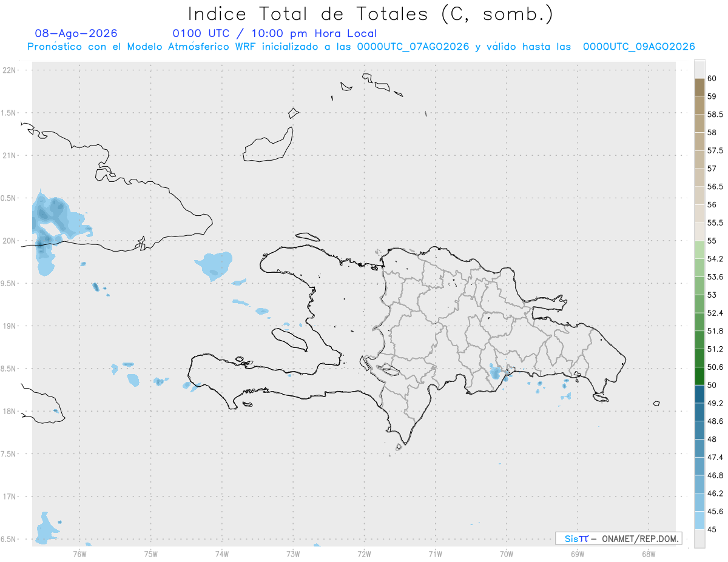Click the latitude label "19N"
Screen dimensions: 728x562
pyautogui.click(x=9, y=326)
